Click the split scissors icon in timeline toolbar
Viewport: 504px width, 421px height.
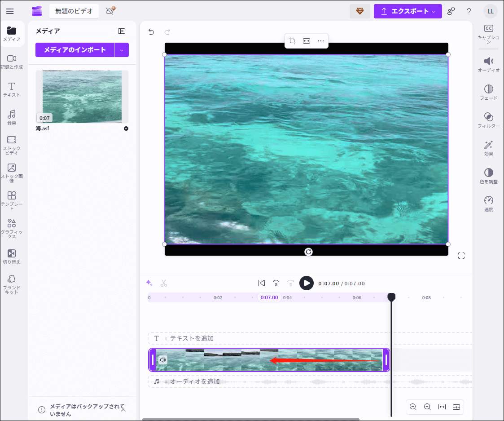pyautogui.click(x=164, y=283)
